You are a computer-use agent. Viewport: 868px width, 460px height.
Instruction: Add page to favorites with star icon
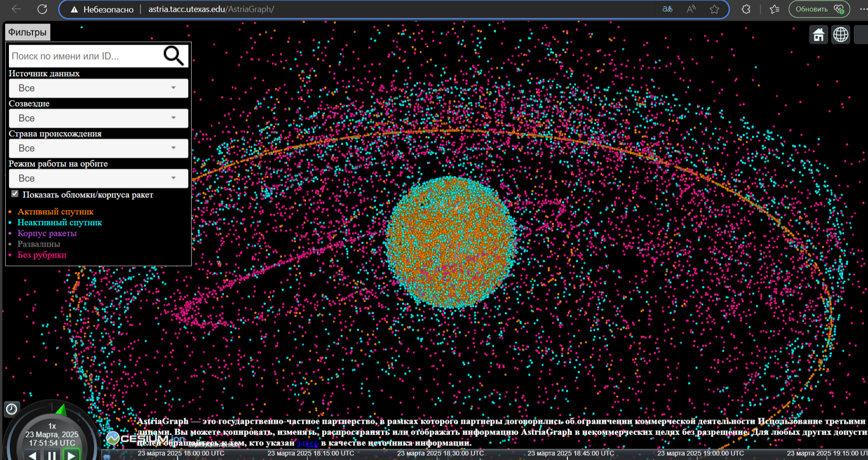click(714, 9)
